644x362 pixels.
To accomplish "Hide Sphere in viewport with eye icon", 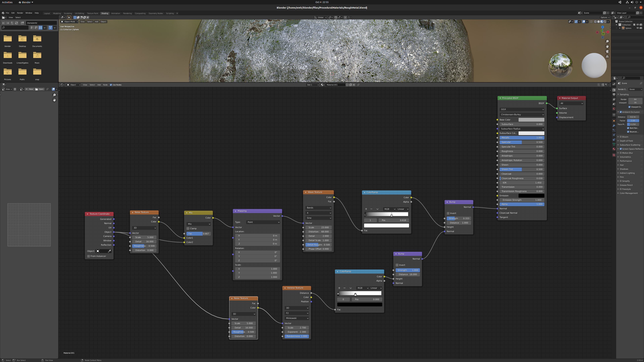I will (x=637, y=28).
